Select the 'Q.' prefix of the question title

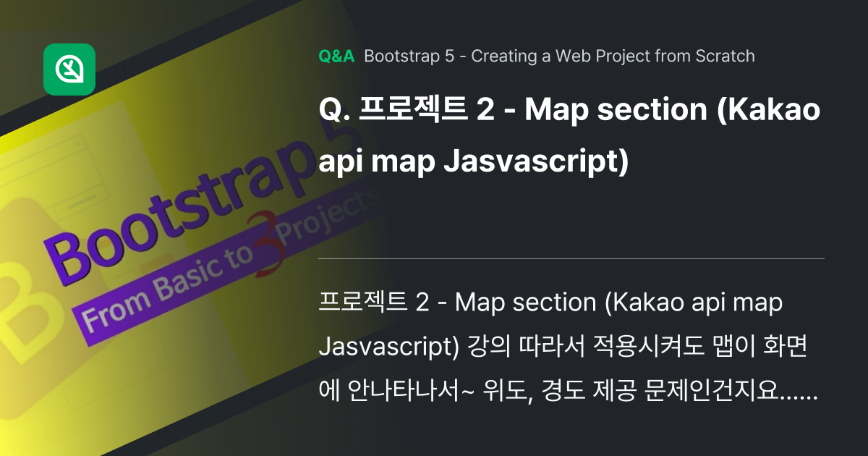coord(334,110)
